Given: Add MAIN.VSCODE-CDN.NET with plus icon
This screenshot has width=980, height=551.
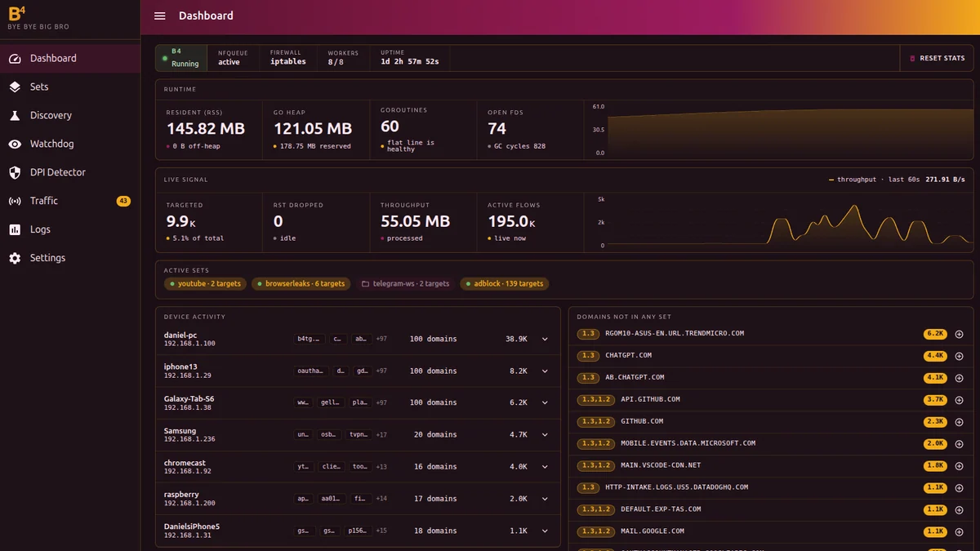Looking at the screenshot, I should [x=959, y=466].
